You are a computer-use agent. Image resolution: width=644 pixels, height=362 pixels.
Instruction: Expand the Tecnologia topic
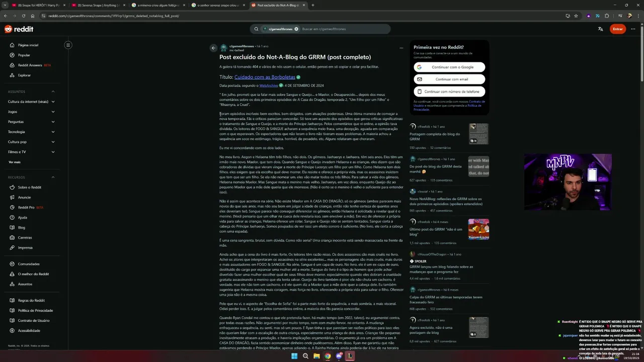(31, 132)
